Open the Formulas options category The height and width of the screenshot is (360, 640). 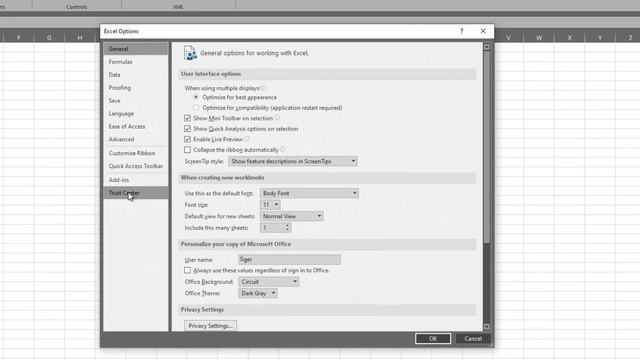point(136,62)
